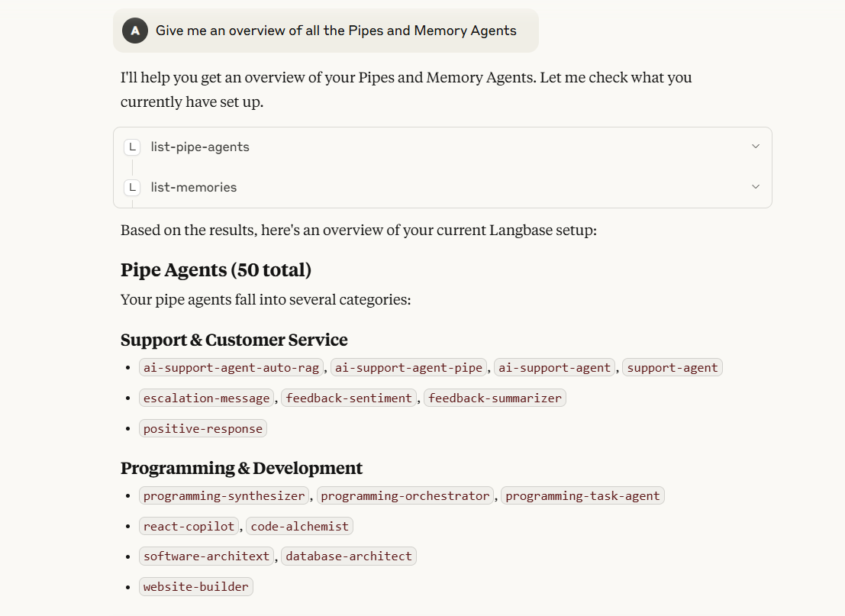845x616 pixels.
Task: Select the ai-support-agent-auto-rag chip
Action: (x=231, y=367)
